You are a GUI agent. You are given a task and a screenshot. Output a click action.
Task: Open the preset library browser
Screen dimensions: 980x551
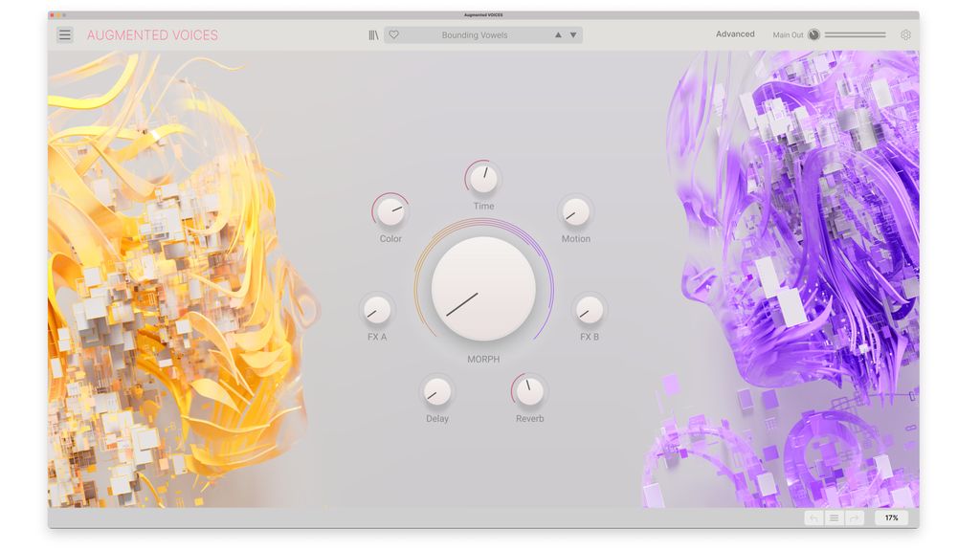tap(371, 34)
